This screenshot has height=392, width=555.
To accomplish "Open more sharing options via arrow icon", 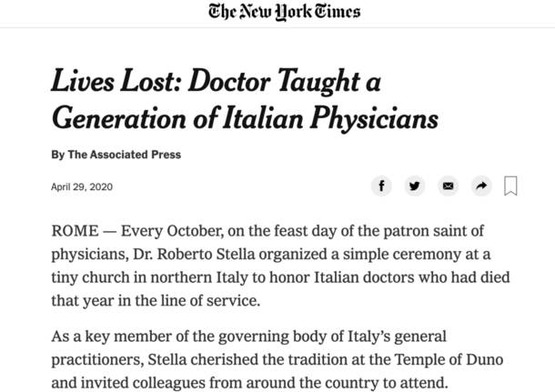I will (x=480, y=186).
